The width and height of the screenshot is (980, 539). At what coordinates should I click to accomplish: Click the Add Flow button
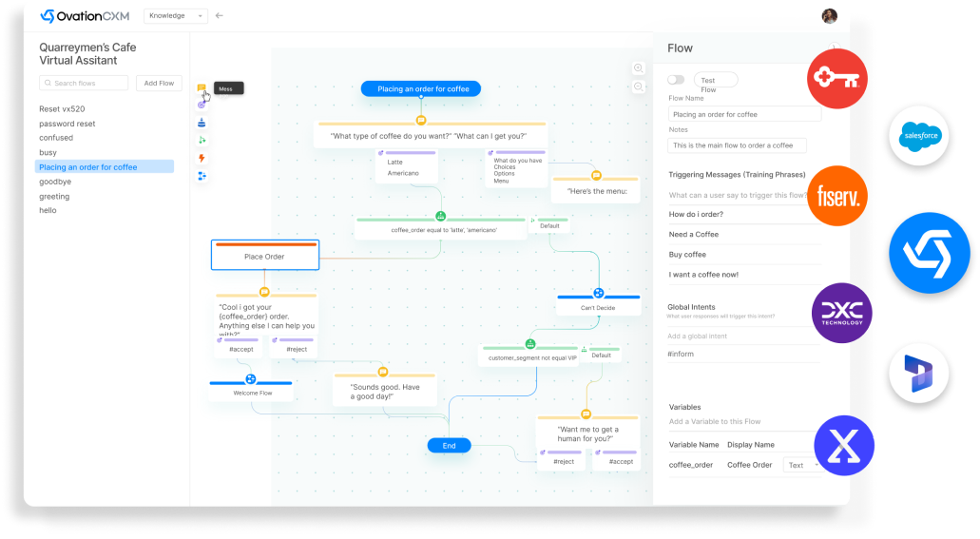[x=159, y=83]
